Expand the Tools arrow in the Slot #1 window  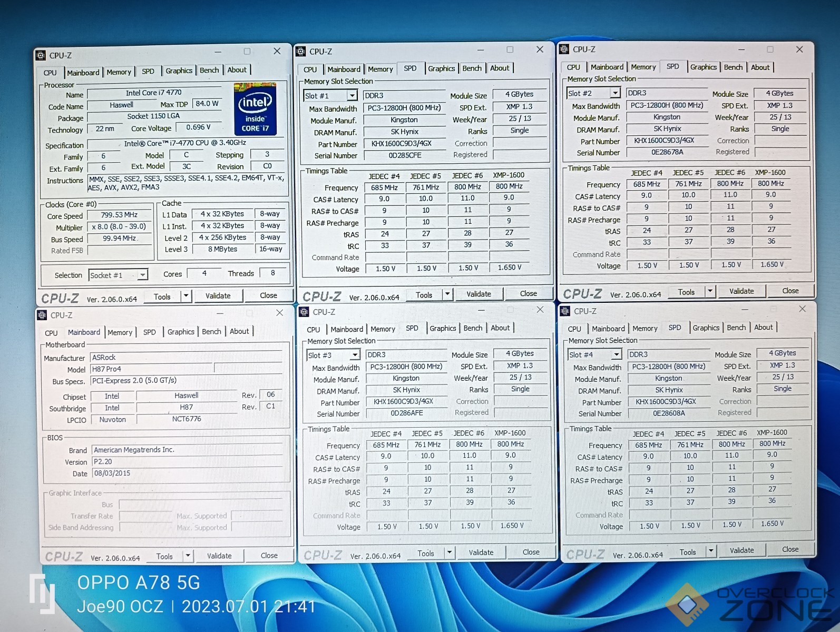click(447, 294)
